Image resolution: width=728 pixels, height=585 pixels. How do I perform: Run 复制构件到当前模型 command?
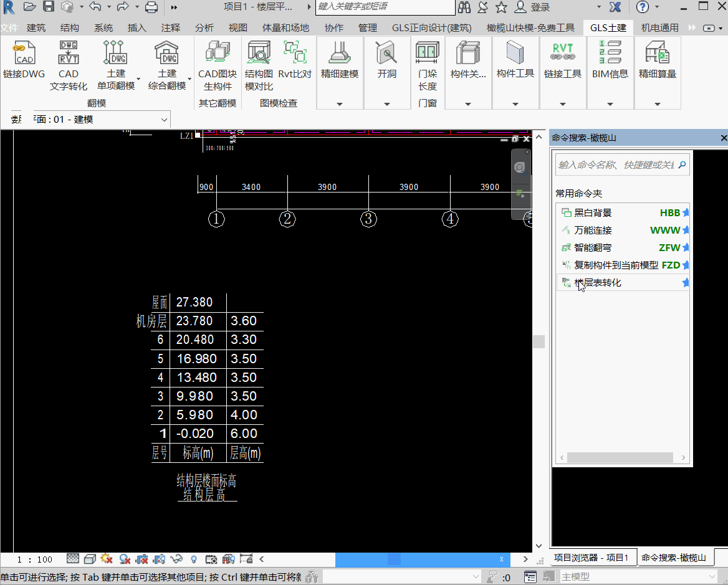click(x=616, y=265)
